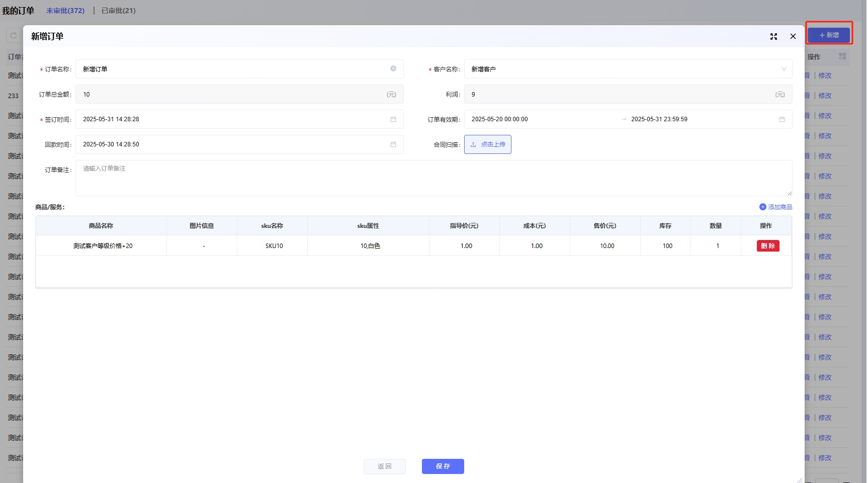Clear the 订单名称 field with clear icon
The image size is (868, 483).
[393, 69]
